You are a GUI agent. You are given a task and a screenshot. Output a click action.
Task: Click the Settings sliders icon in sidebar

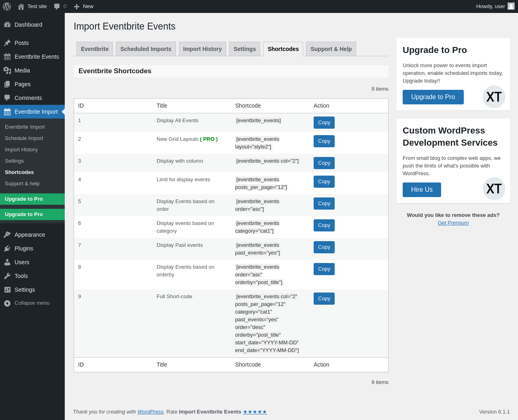point(7,290)
